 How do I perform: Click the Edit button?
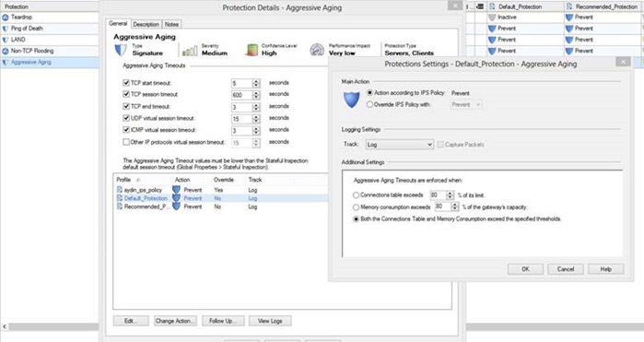131,321
